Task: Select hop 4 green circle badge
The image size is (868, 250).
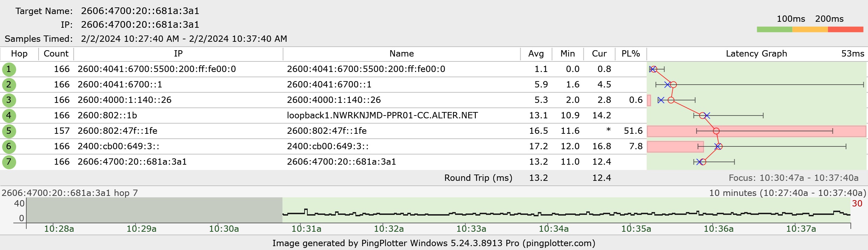Action: point(9,116)
